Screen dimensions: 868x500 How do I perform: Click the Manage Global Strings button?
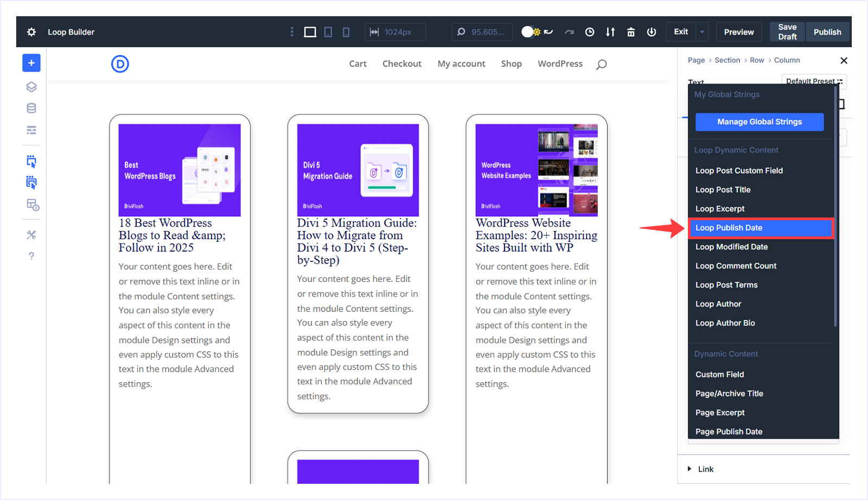[x=759, y=122]
